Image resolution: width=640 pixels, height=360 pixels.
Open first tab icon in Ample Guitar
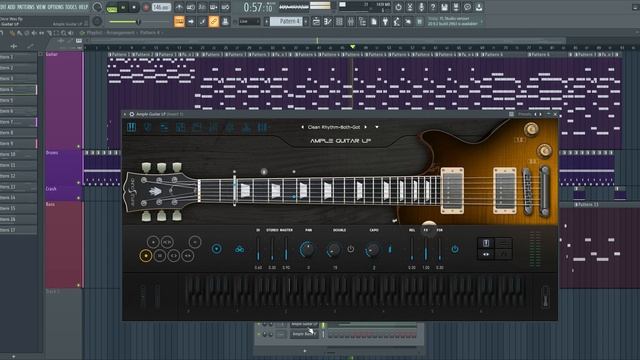click(x=131, y=127)
